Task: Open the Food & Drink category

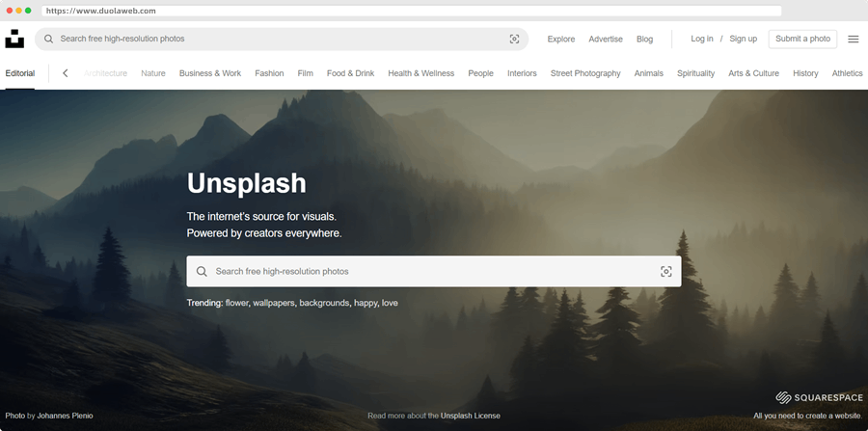Action: tap(350, 73)
